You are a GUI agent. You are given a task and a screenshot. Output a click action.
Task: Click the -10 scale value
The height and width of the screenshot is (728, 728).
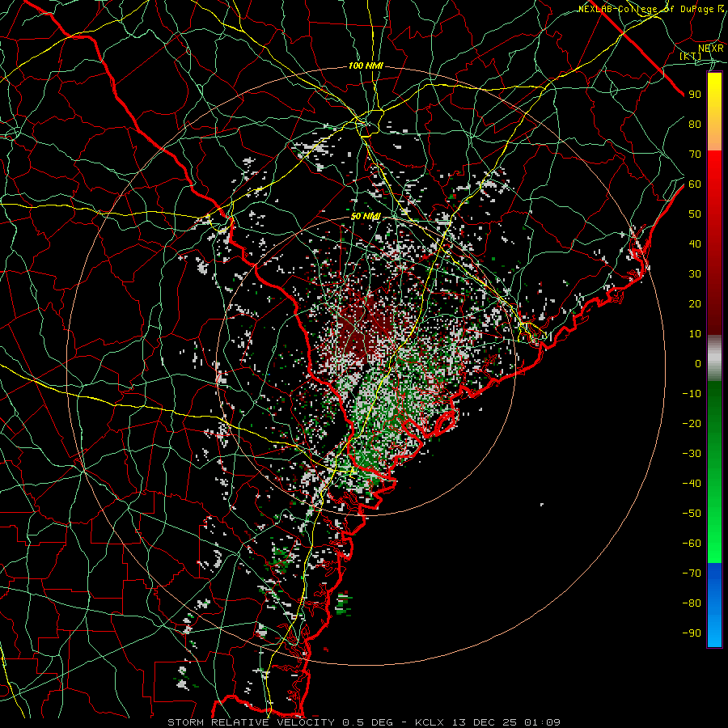(x=692, y=394)
